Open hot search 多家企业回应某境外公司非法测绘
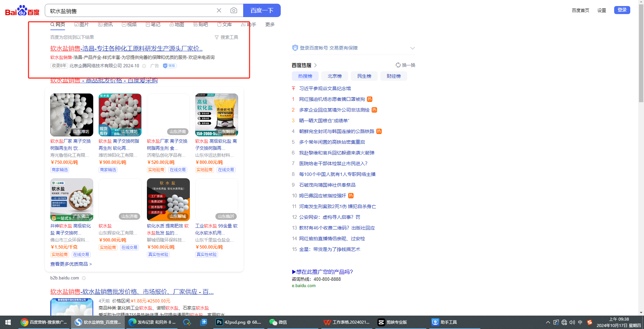This screenshot has height=329, width=644. [x=334, y=110]
